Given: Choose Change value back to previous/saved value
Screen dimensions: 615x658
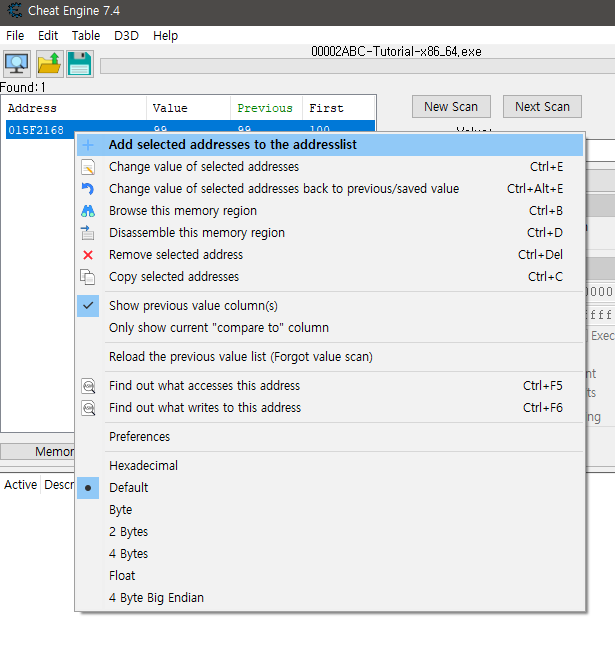Looking at the screenshot, I should (x=330, y=189).
